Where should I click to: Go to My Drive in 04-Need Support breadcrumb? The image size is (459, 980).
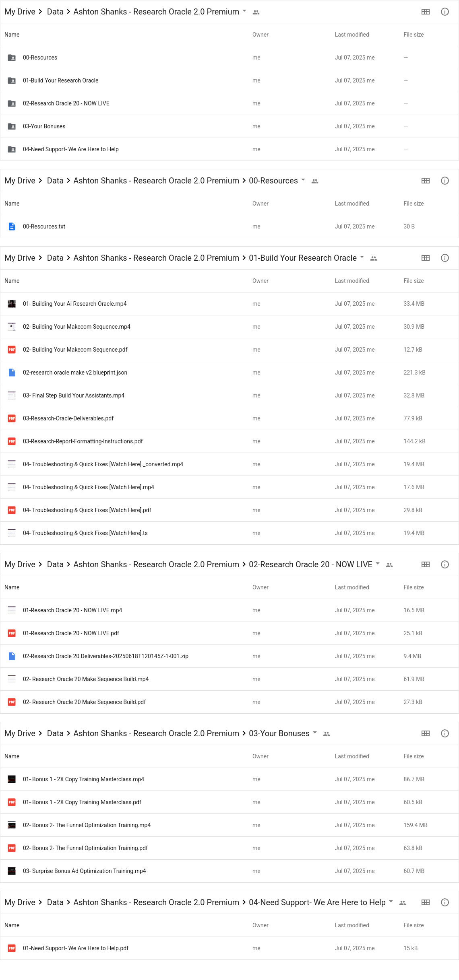click(20, 902)
